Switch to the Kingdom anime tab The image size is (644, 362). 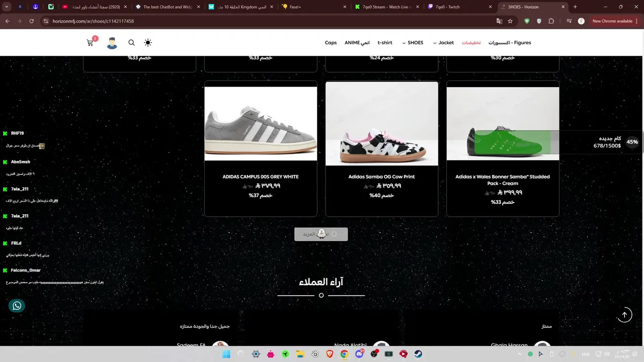point(240,7)
